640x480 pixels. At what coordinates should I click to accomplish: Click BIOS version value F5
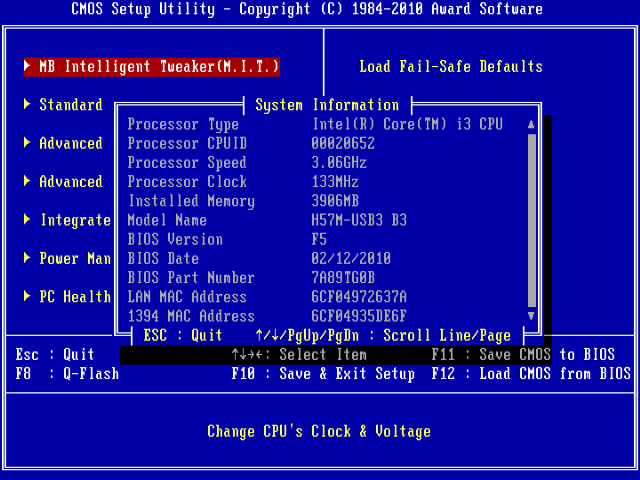pyautogui.click(x=319, y=239)
